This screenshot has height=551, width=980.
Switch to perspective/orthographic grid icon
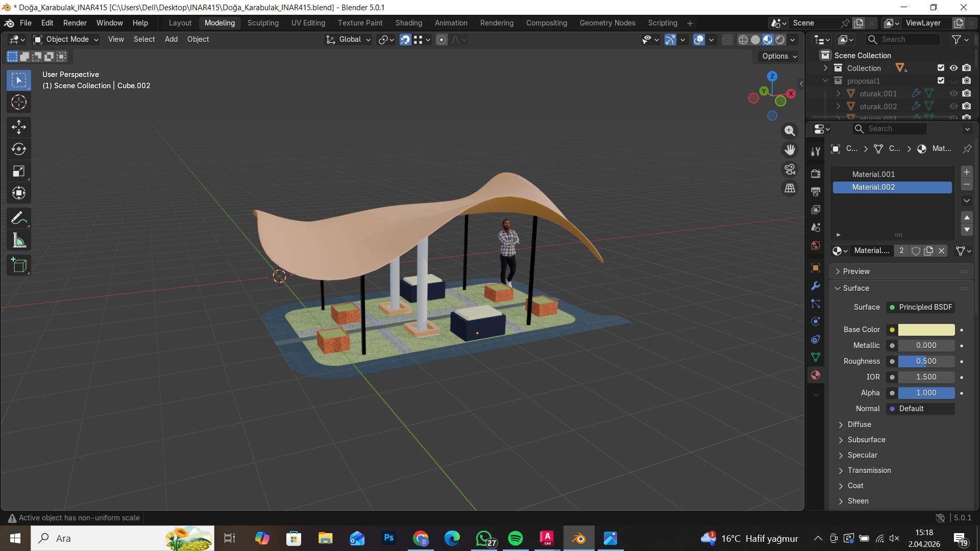(x=790, y=188)
